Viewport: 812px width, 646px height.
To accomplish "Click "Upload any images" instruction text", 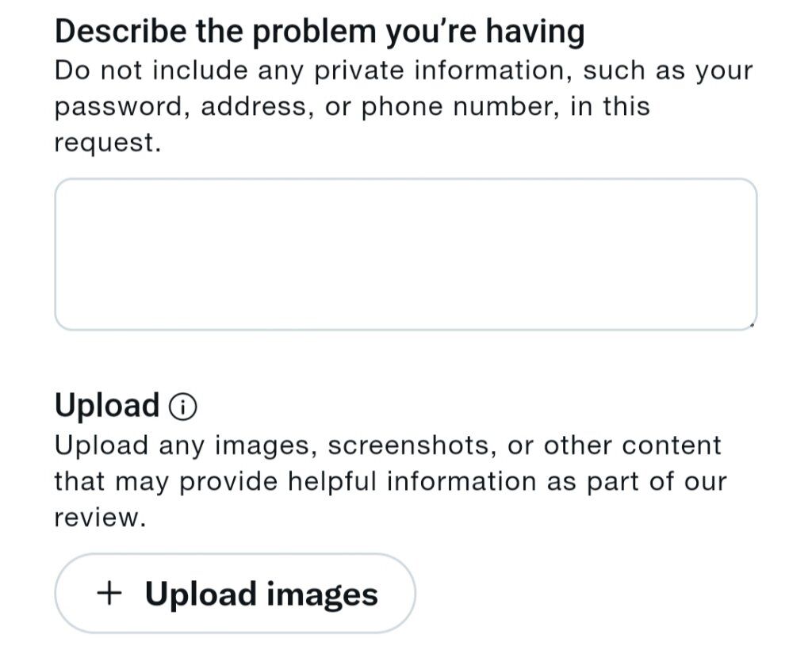I will coord(186,445).
